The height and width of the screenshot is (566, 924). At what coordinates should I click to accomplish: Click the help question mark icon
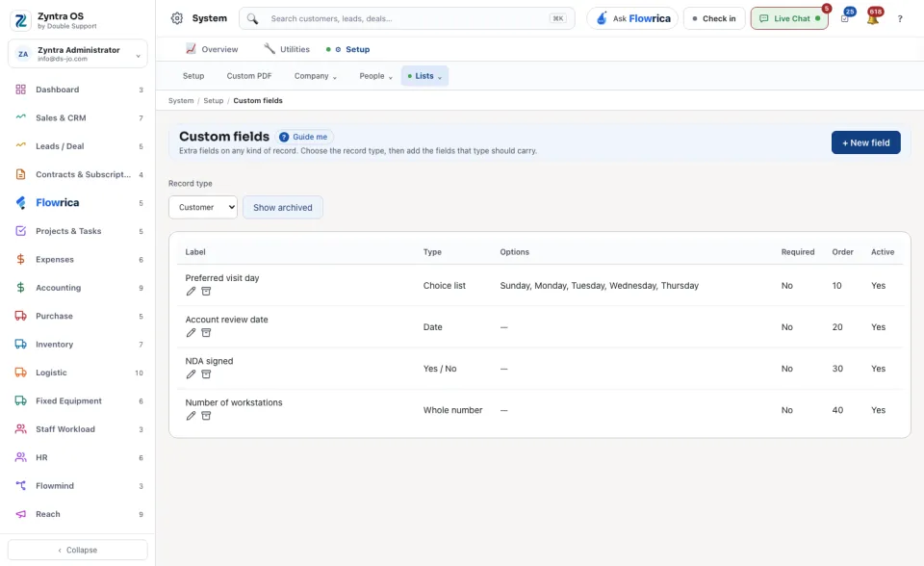(900, 19)
